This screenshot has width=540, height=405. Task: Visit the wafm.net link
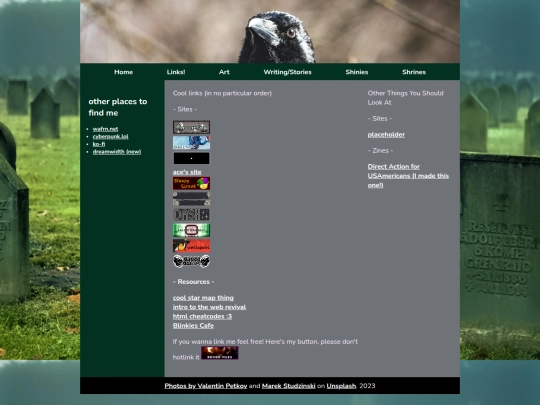(x=105, y=129)
